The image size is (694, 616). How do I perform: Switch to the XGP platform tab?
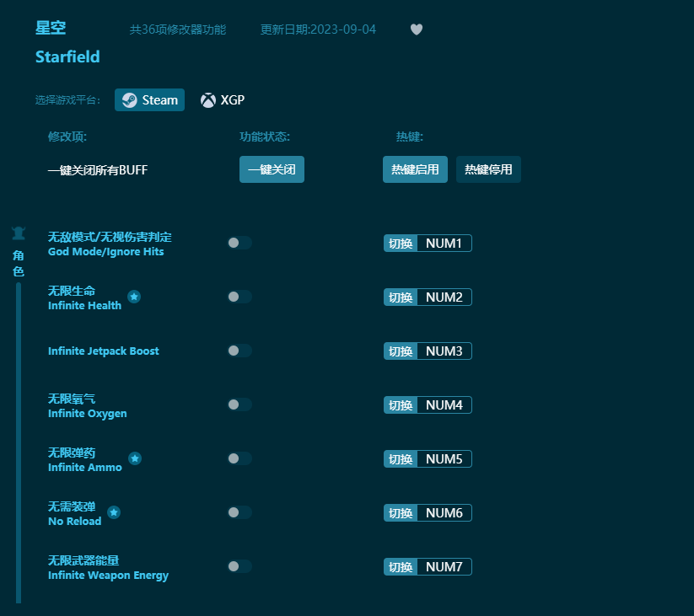222,99
